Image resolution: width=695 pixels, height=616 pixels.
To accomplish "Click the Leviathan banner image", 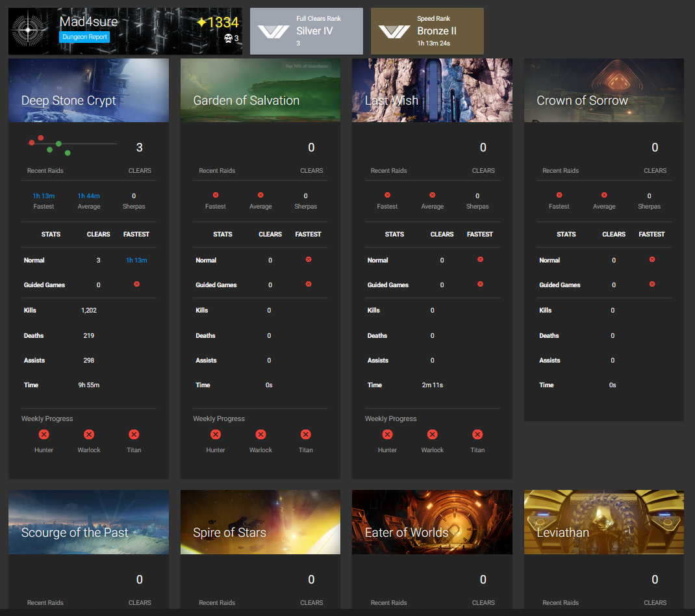I will click(x=603, y=522).
